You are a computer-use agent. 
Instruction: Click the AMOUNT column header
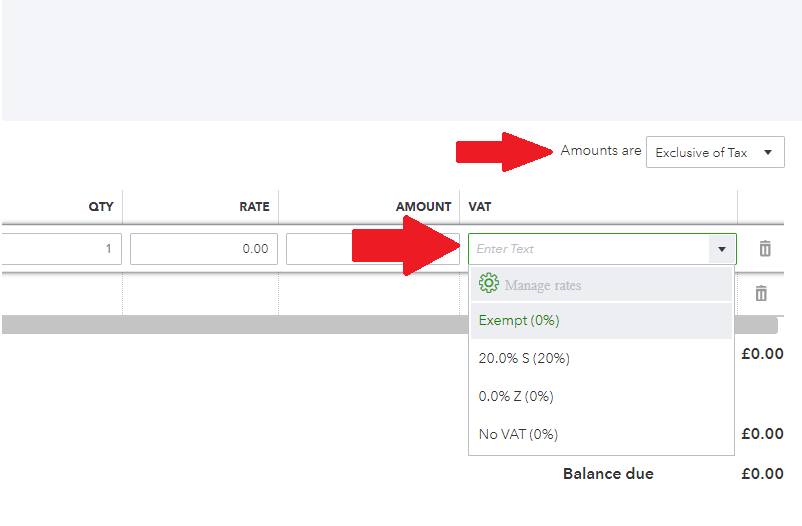(x=423, y=207)
